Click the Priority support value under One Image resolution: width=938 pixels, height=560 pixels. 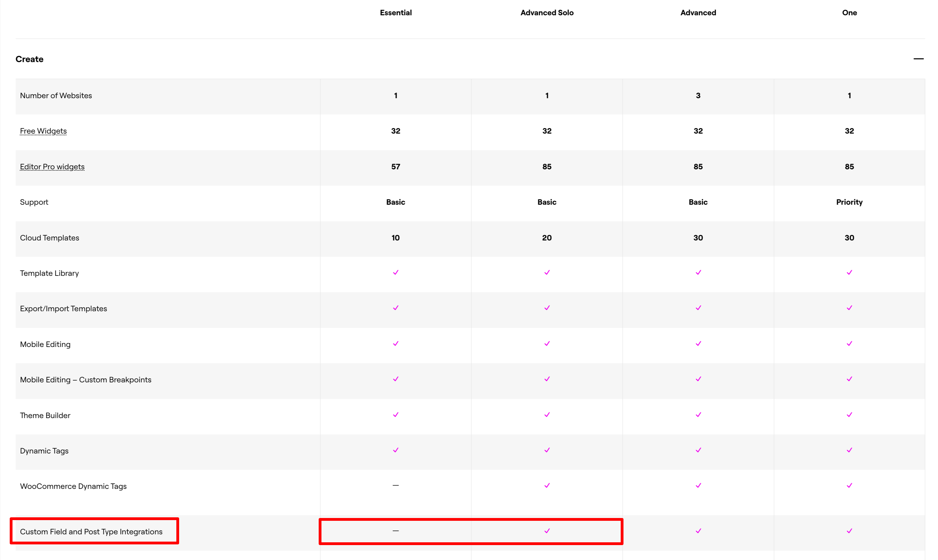click(x=849, y=202)
